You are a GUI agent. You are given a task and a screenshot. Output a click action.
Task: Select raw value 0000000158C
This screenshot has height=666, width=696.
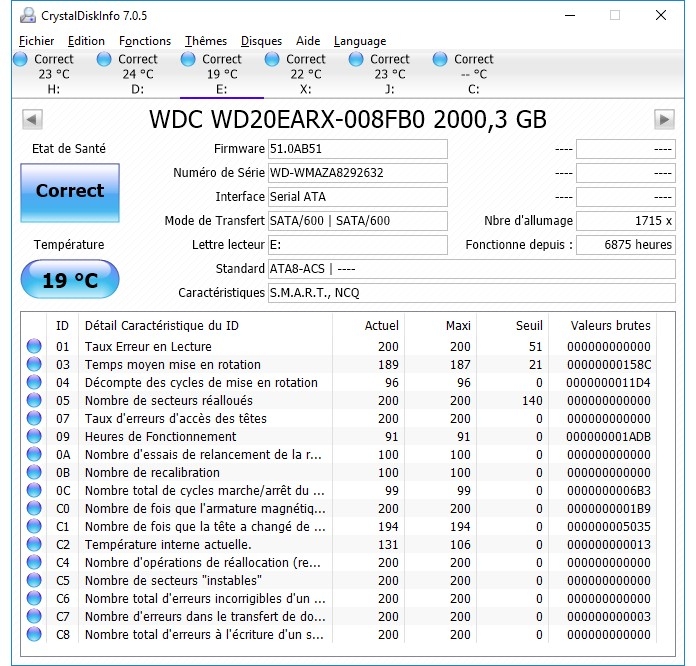coord(609,365)
